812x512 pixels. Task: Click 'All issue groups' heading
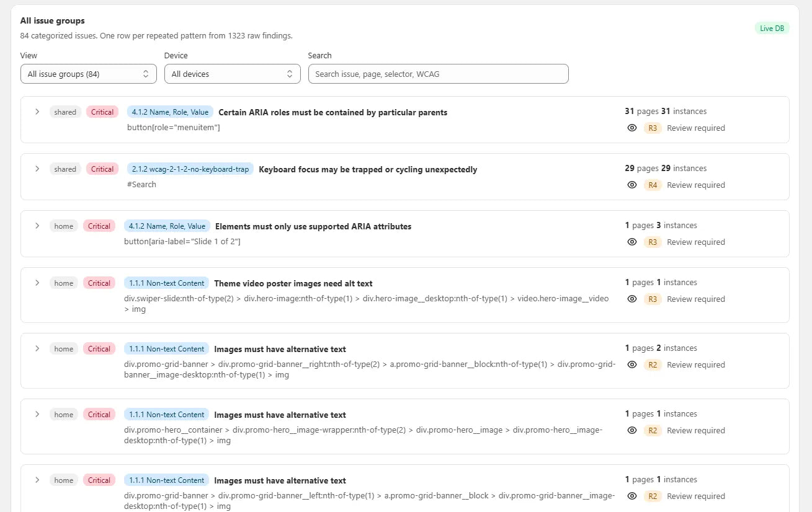click(53, 21)
